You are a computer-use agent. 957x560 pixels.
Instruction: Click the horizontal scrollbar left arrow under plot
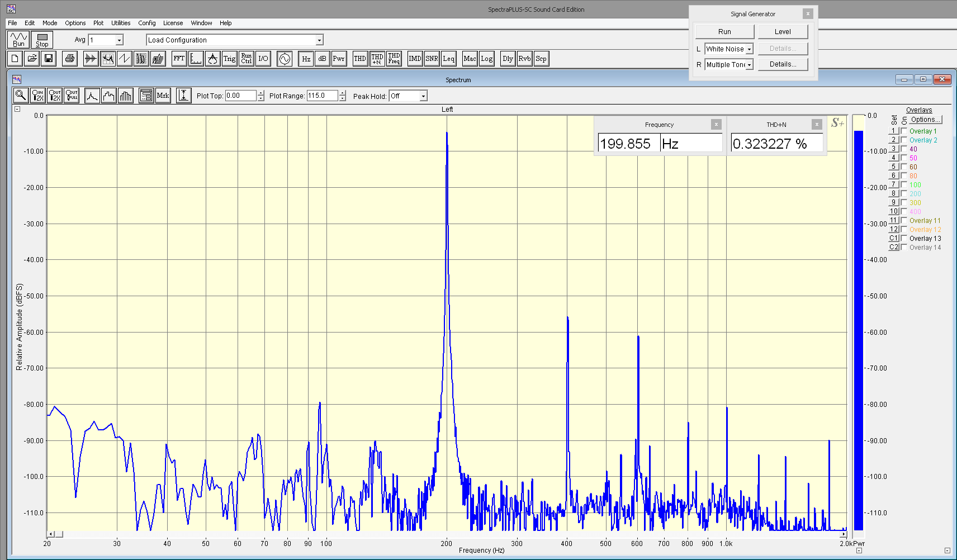[51, 534]
